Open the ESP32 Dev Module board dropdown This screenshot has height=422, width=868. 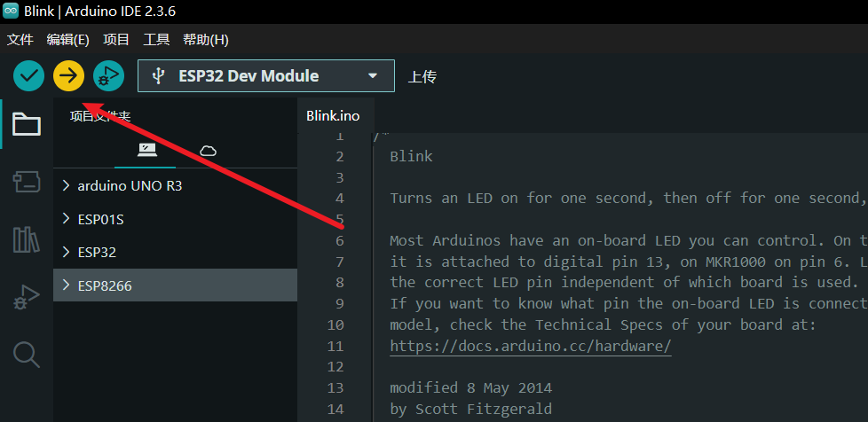[266, 76]
